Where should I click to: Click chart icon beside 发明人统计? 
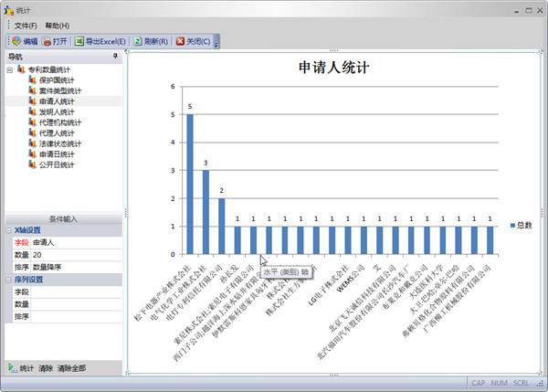[x=32, y=111]
